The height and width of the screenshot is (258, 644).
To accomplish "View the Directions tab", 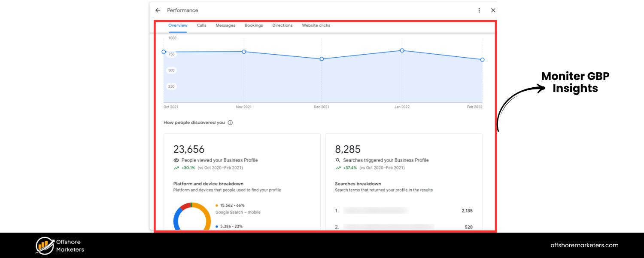I will (x=282, y=25).
